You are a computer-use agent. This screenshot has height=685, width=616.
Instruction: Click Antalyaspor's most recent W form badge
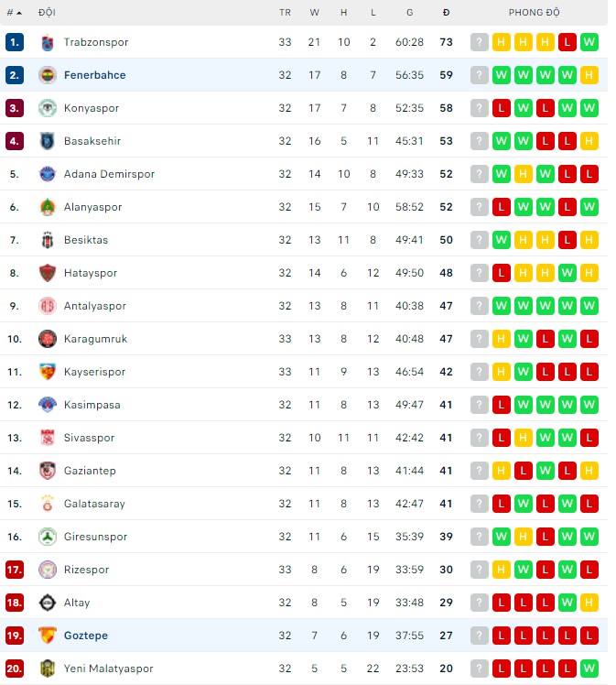(589, 306)
